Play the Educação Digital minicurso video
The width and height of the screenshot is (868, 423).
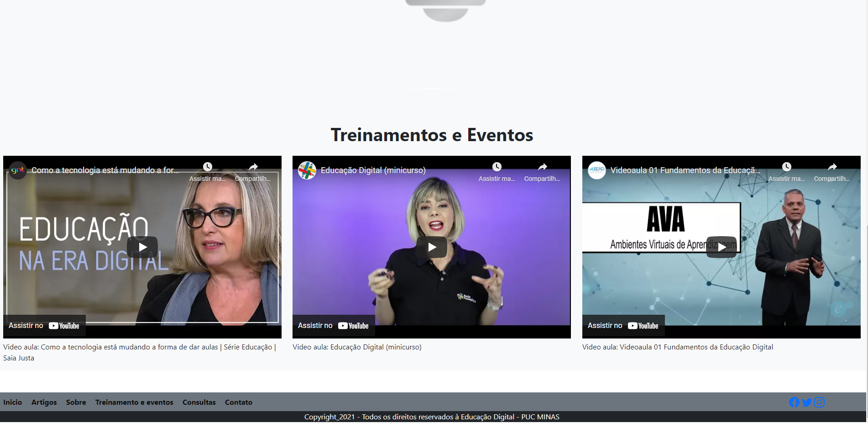(x=432, y=247)
